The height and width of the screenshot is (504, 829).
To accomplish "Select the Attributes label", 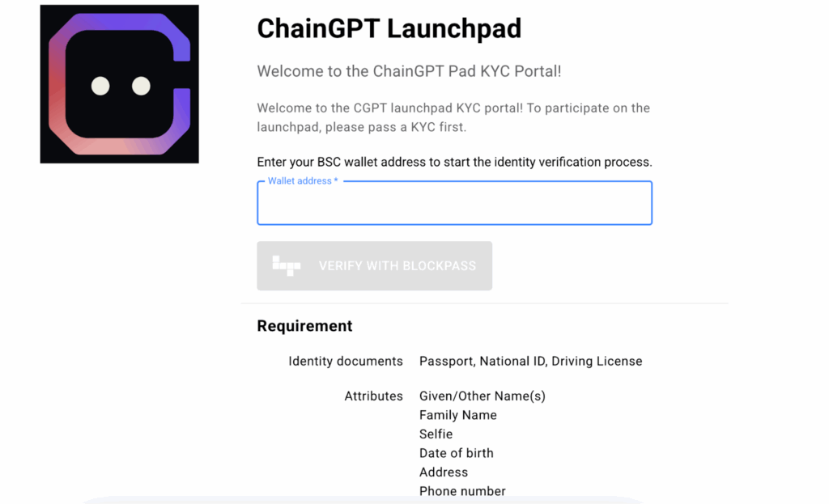I will tap(373, 396).
